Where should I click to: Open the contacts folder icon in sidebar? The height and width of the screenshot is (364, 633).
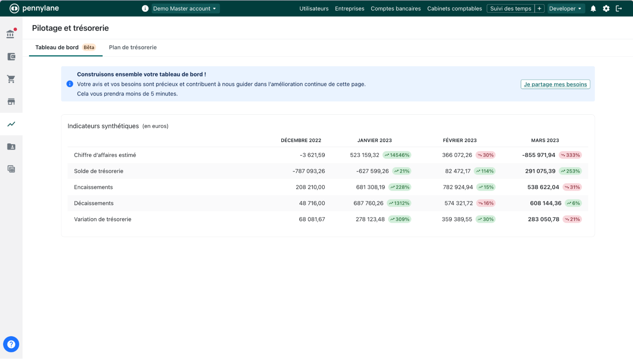(x=11, y=147)
